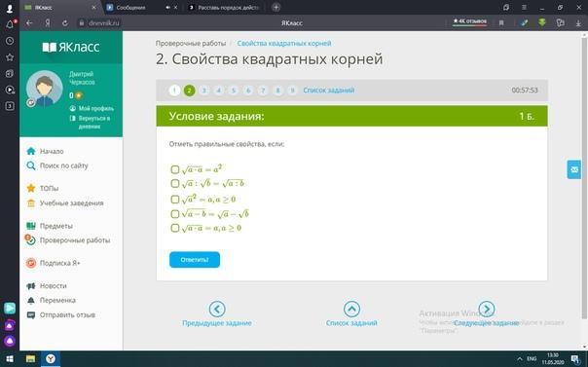Viewport: 588px width, 367px height.
Task: Click the Поиск по сайту magnifier icon
Action: (31, 165)
